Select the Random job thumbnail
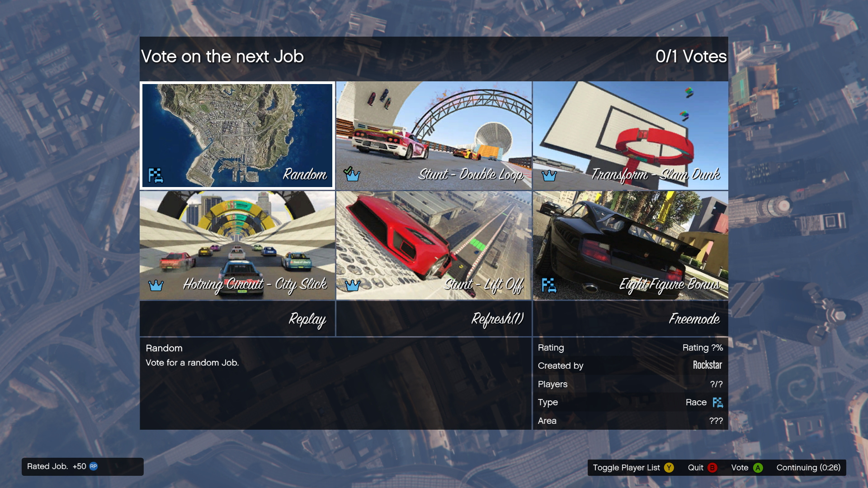The height and width of the screenshot is (488, 868). point(237,135)
